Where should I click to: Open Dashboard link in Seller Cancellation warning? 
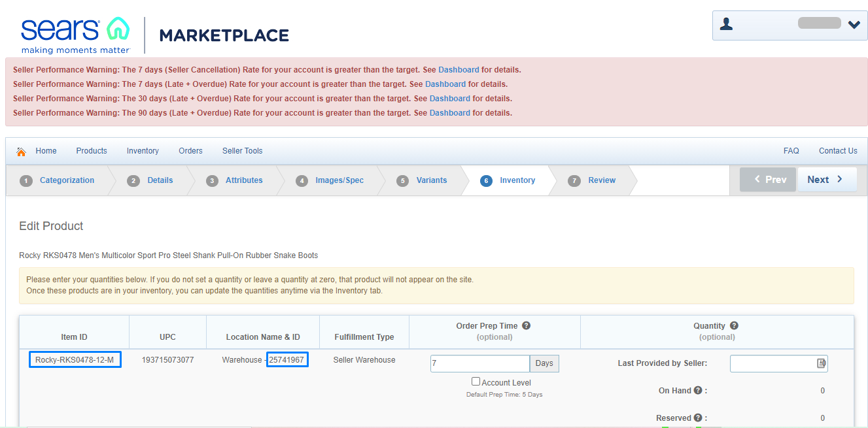[459, 70]
